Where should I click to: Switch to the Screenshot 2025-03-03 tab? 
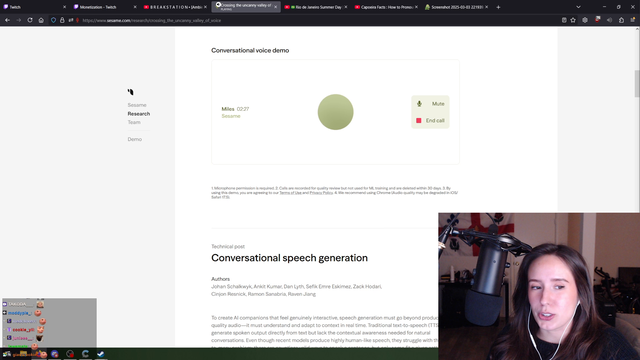(456, 7)
